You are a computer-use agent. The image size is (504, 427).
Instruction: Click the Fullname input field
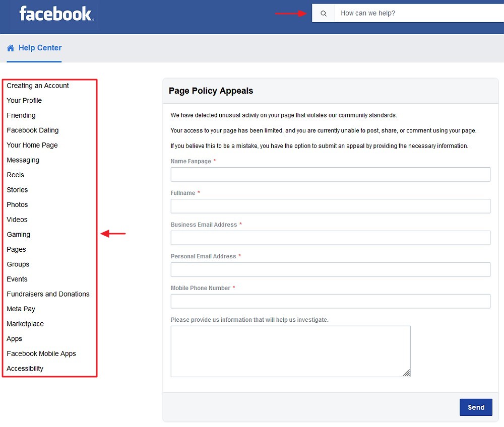tap(331, 206)
